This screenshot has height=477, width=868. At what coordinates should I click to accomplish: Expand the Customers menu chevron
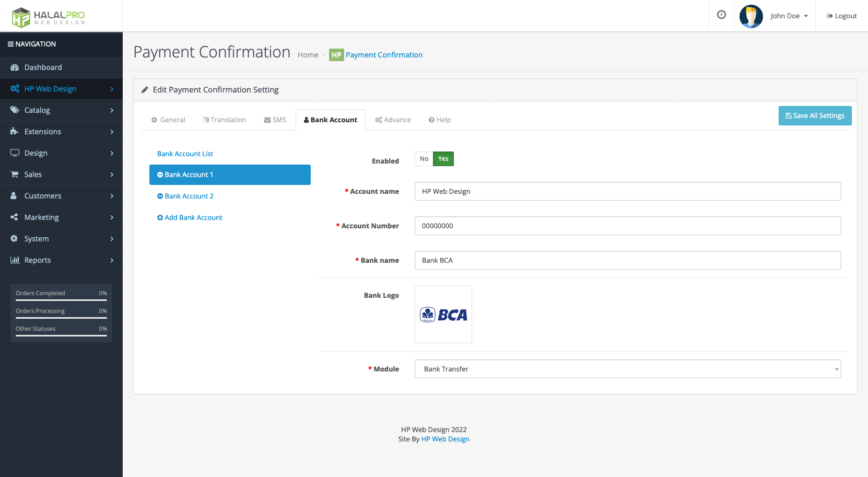(112, 196)
